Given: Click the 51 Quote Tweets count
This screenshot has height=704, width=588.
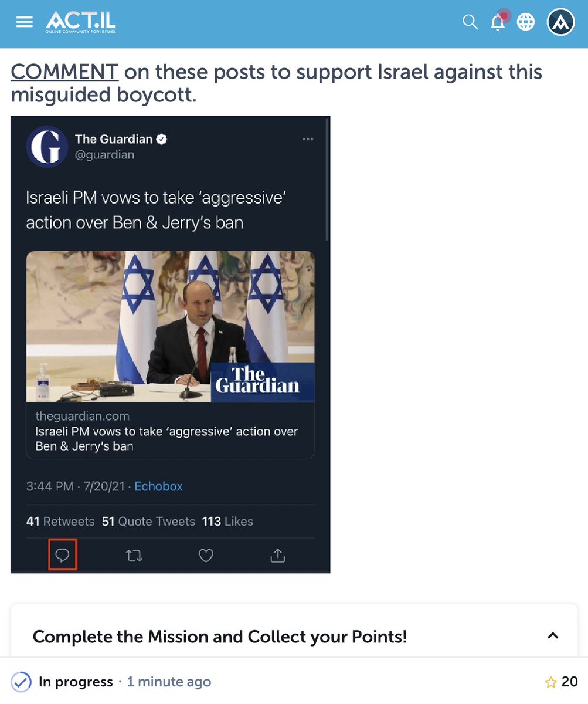Looking at the screenshot, I should coord(148,522).
